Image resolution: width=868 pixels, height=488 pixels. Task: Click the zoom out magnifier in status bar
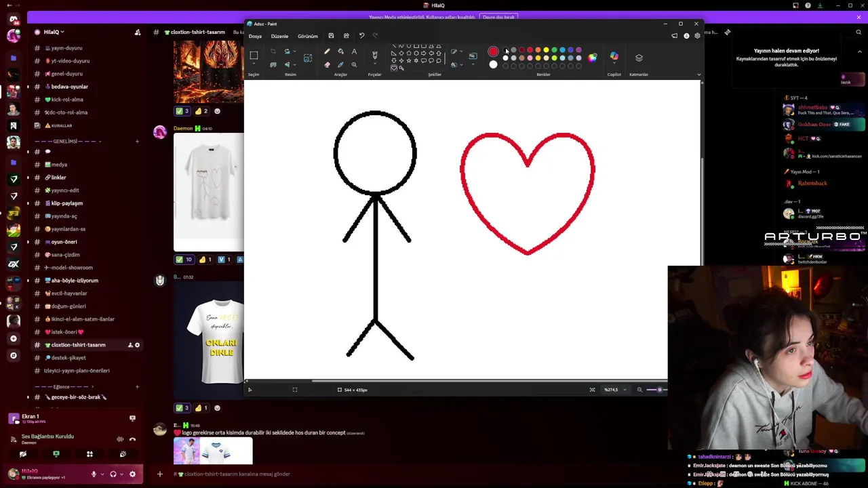639,390
